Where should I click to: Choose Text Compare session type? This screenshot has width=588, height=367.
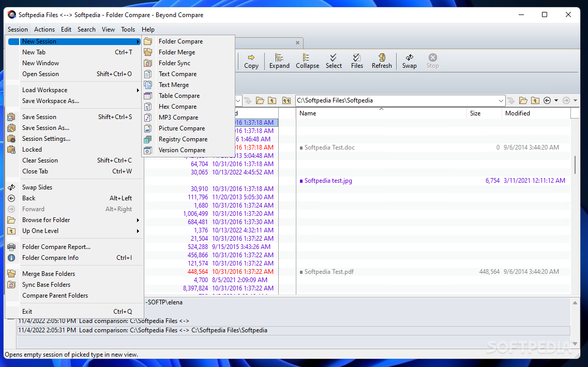(188, 74)
